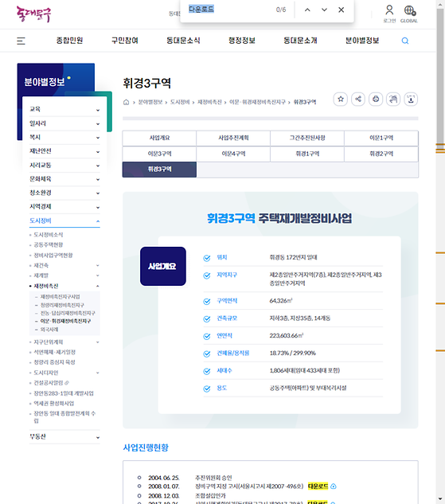The width and height of the screenshot is (445, 504).
Task: Click the print page icon
Action: [x=376, y=99]
